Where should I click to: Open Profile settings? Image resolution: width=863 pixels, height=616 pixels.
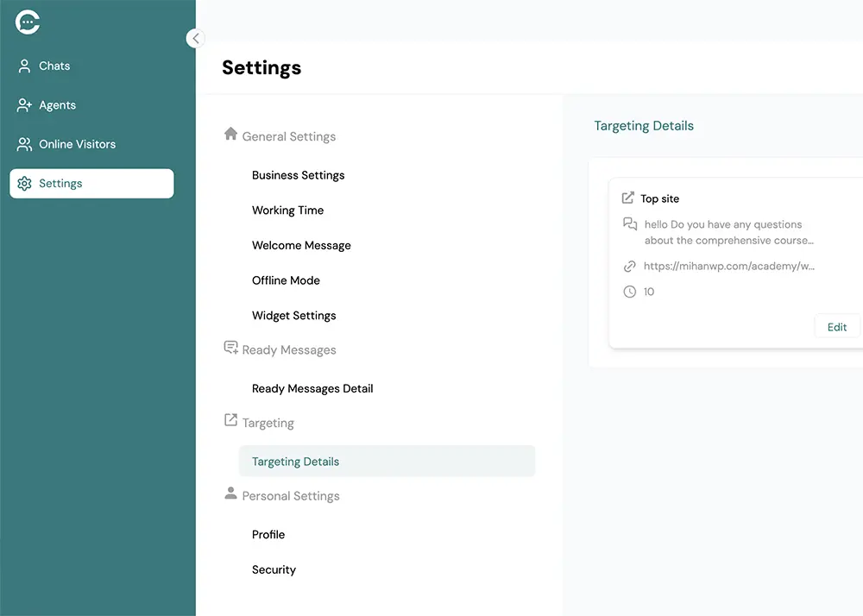[x=268, y=535]
